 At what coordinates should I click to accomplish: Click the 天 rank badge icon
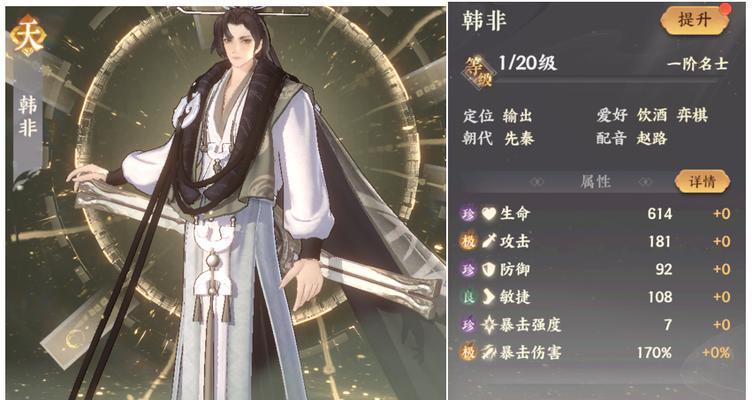(28, 37)
